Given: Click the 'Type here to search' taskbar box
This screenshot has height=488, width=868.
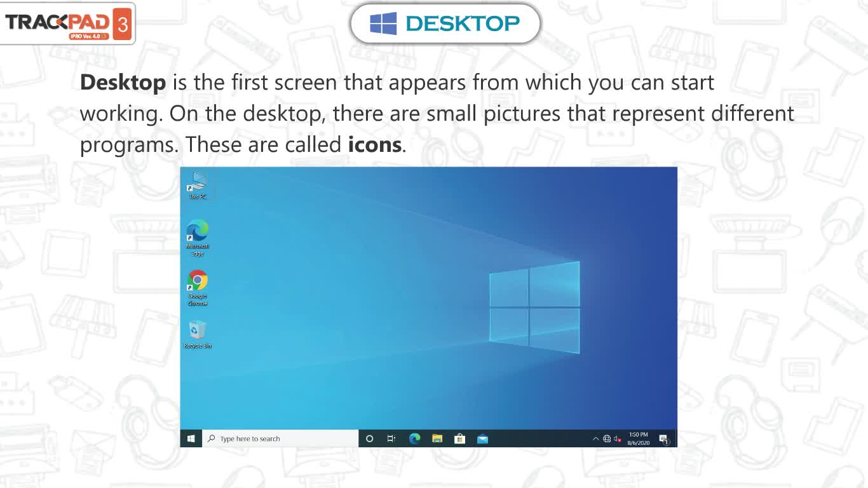Looking at the screenshot, I should 280,438.
